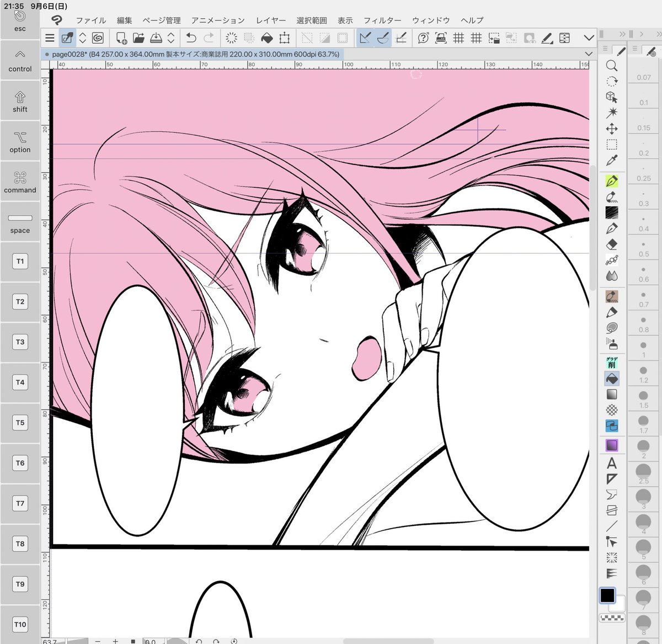The height and width of the screenshot is (644, 662).
Task: Select the Saturated line burst tool
Action: coord(612,557)
